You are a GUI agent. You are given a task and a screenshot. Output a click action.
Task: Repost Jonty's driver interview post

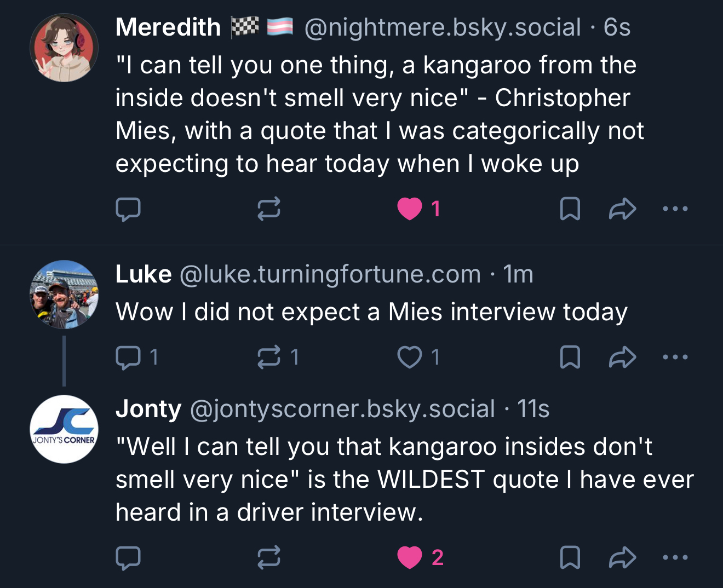tap(269, 558)
